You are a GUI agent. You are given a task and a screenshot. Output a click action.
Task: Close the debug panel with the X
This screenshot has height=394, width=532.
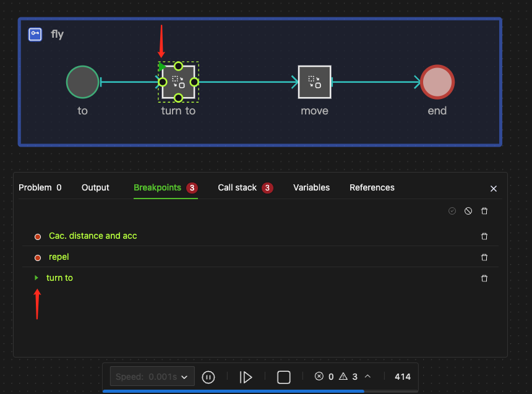click(x=493, y=188)
